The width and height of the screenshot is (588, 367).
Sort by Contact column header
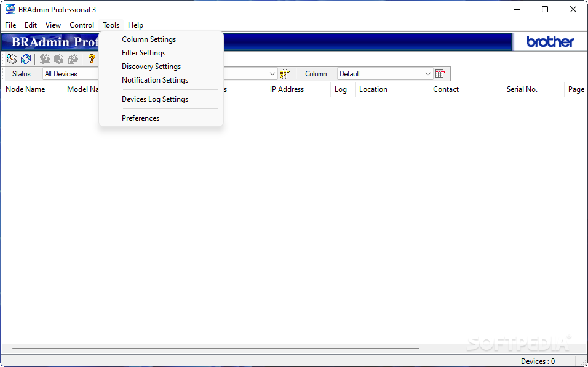click(x=466, y=89)
